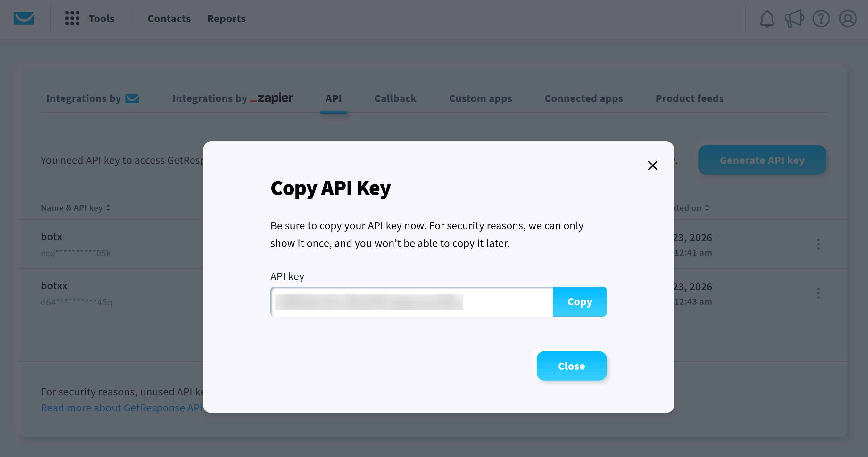Click the Copy API Key heading
This screenshot has height=457, width=868.
click(331, 188)
